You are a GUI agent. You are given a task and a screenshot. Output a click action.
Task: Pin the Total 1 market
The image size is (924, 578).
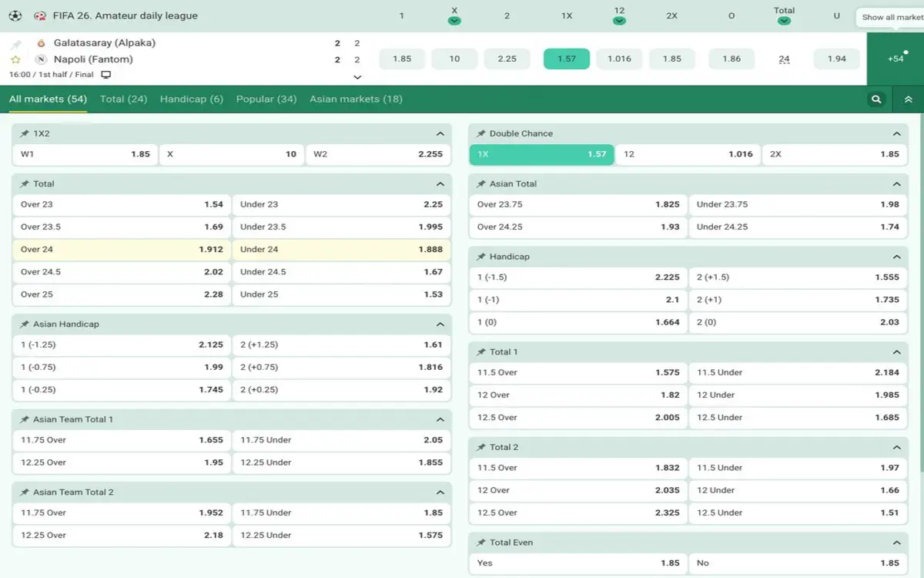(481, 351)
